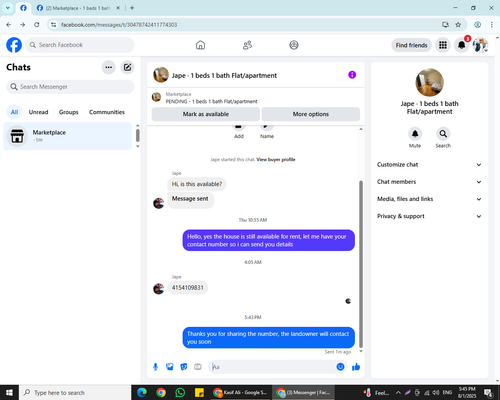Open the account profile picture menu
500x400 pixels.
(480, 45)
